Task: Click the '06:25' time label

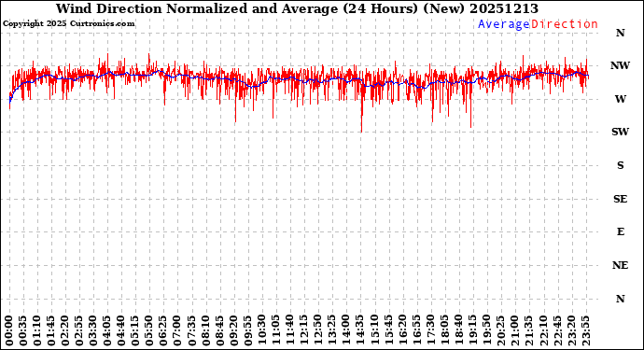Action: click(163, 330)
